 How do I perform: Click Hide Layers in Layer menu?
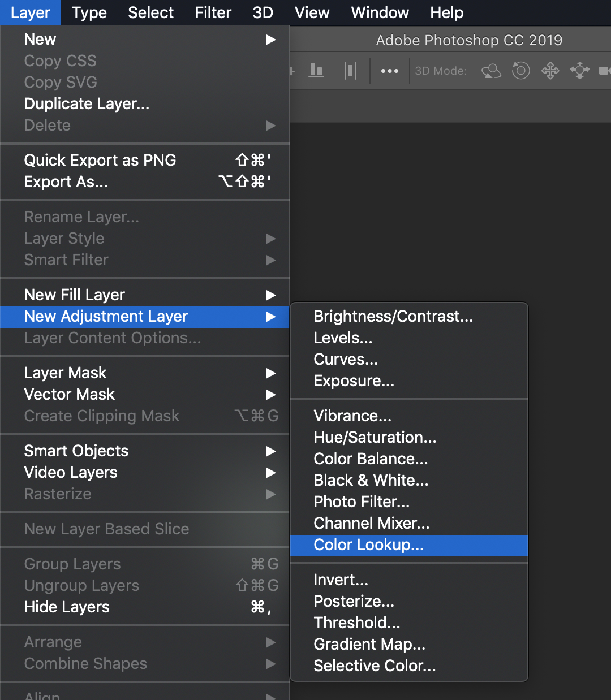click(67, 607)
